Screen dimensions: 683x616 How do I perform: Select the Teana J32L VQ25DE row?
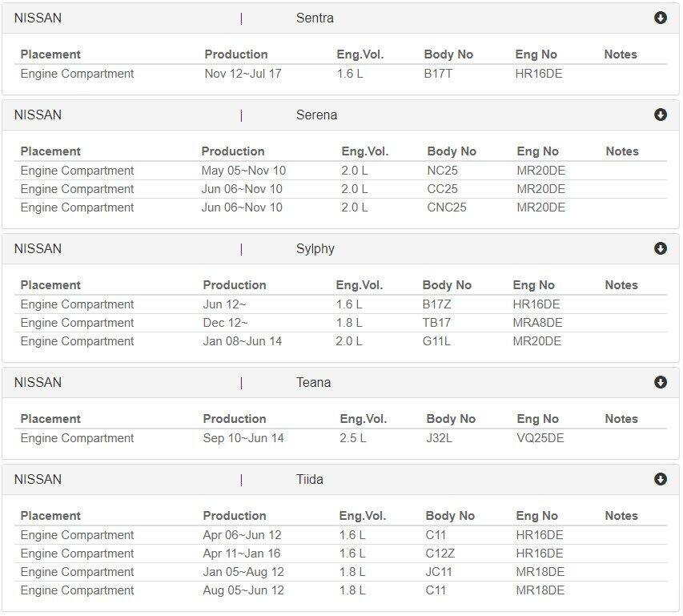tap(340, 438)
